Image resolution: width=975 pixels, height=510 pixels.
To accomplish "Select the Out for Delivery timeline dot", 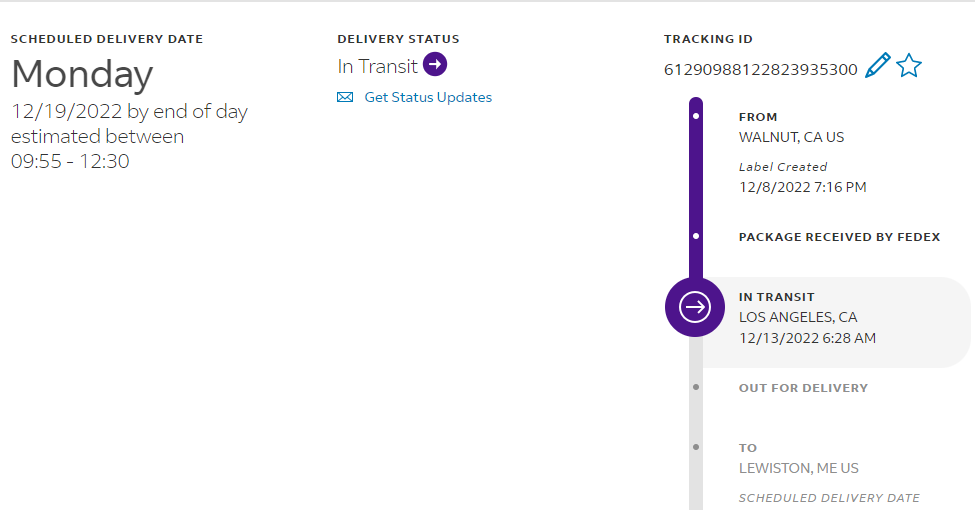I will [x=695, y=387].
